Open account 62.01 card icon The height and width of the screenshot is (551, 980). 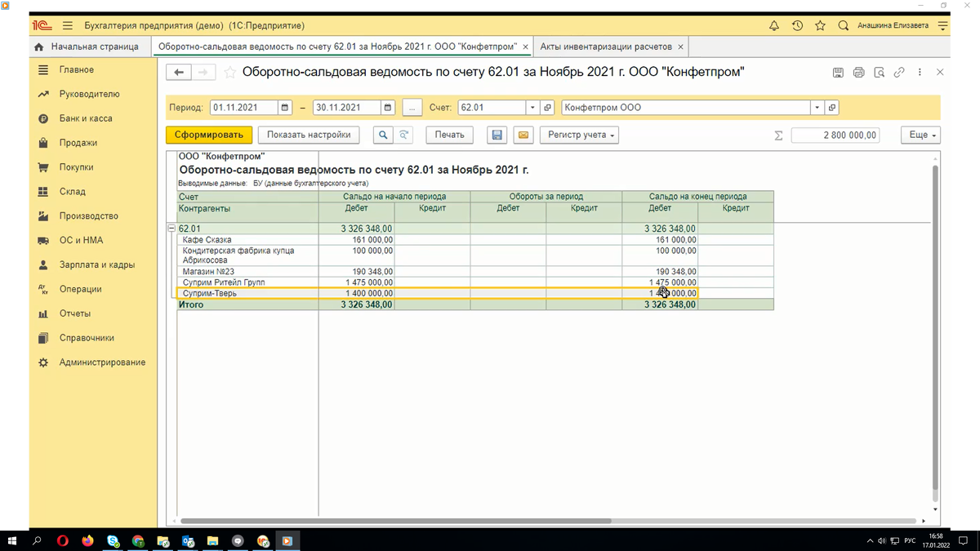547,108
